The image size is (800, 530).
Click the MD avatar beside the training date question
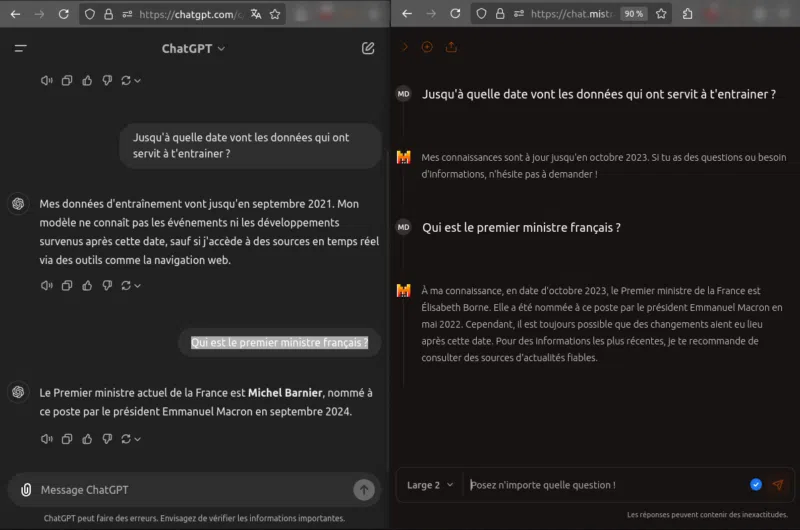tap(404, 94)
